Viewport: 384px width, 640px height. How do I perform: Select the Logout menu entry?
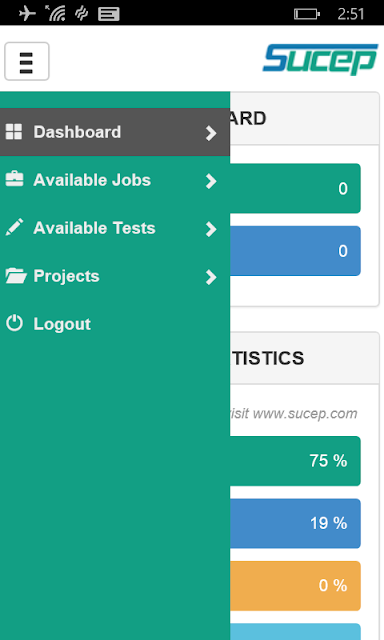(115, 324)
